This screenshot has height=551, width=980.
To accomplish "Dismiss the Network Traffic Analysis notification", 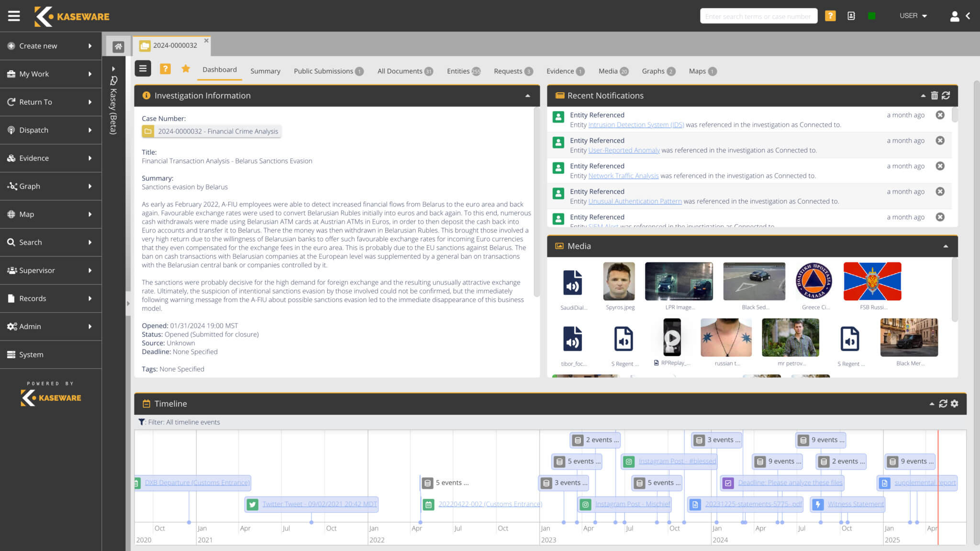I will click(x=940, y=166).
